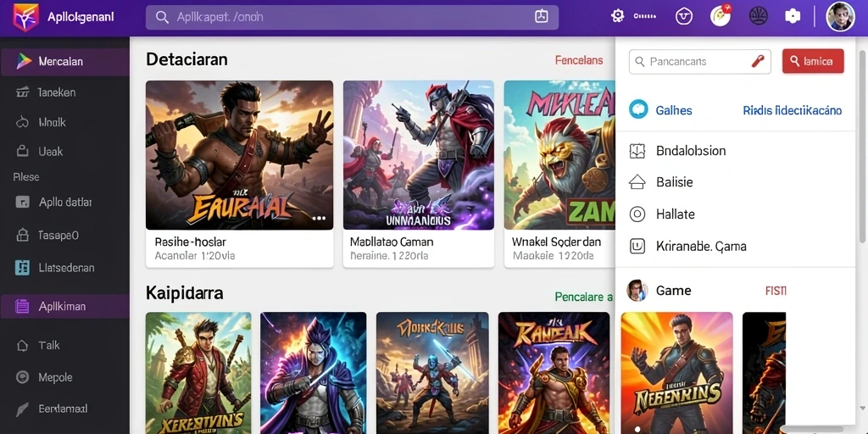Click the circular icon beside Hallate
The width and height of the screenshot is (868, 434).
click(x=637, y=214)
